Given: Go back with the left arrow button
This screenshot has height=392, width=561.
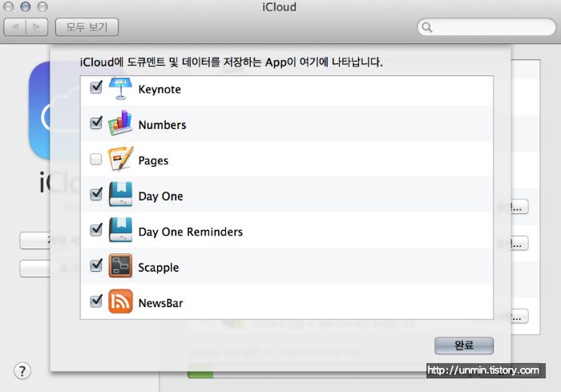Looking at the screenshot, I should click(14, 27).
